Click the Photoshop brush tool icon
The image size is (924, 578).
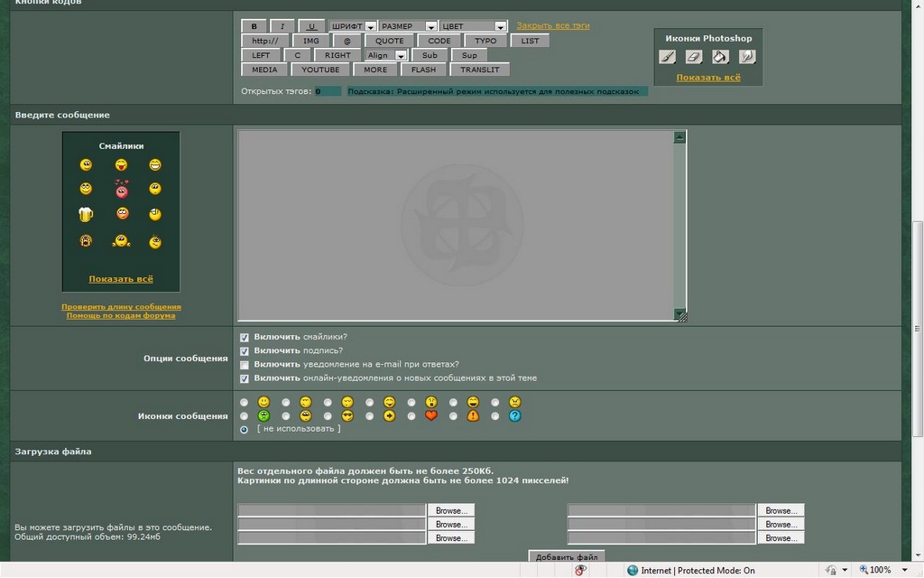coord(667,57)
